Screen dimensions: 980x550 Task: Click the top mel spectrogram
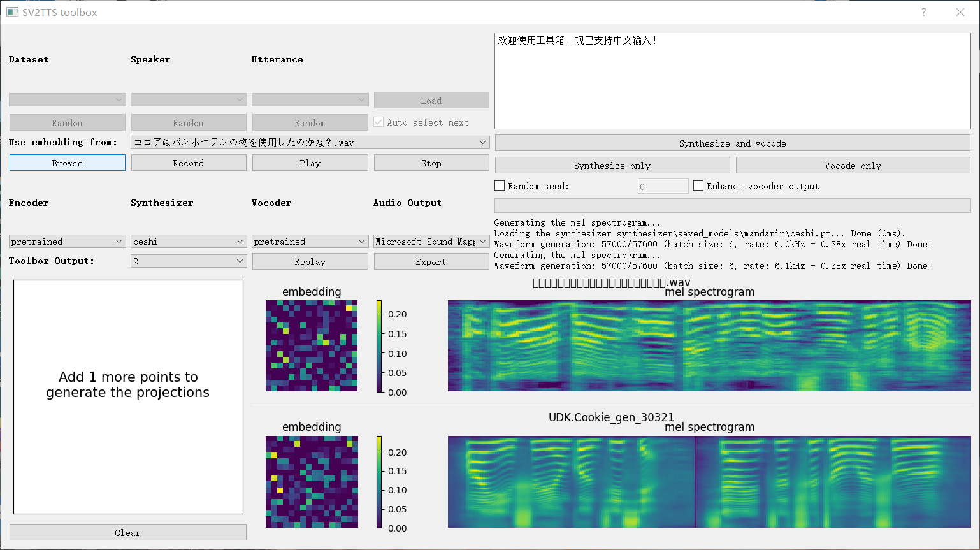709,346
